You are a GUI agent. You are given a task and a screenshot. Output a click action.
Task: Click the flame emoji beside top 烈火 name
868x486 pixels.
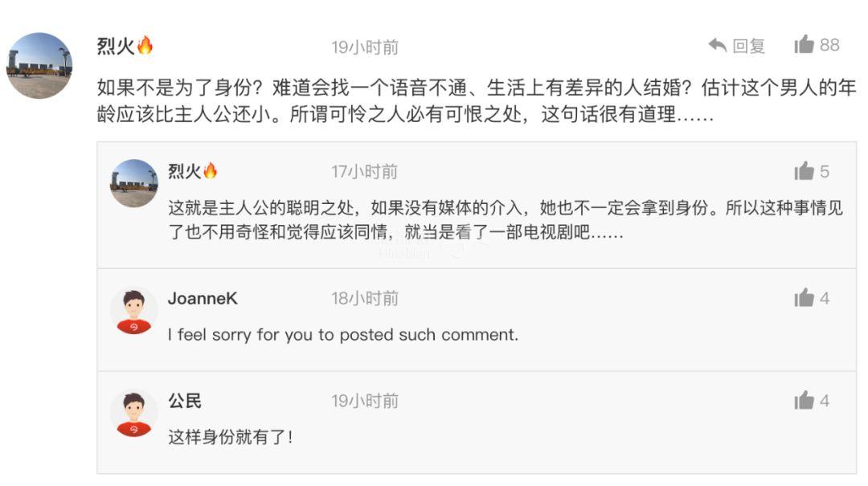click(x=145, y=45)
